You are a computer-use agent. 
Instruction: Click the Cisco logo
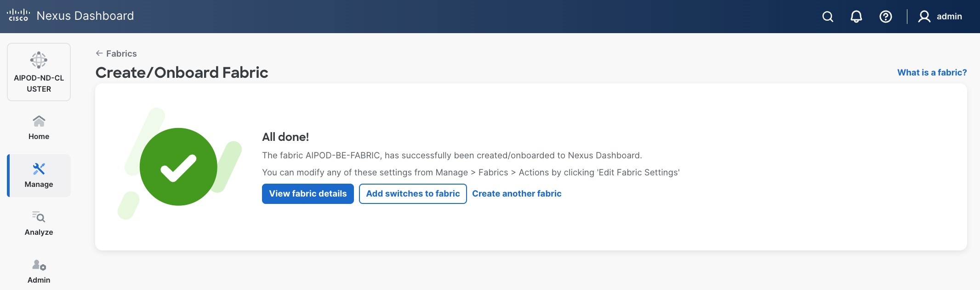[18, 16]
